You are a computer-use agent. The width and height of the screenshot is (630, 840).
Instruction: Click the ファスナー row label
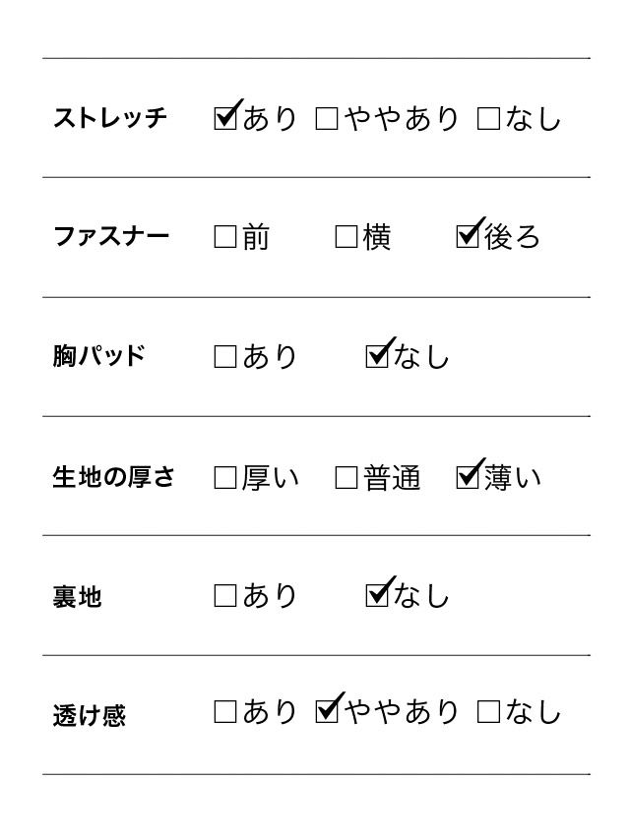point(111,238)
